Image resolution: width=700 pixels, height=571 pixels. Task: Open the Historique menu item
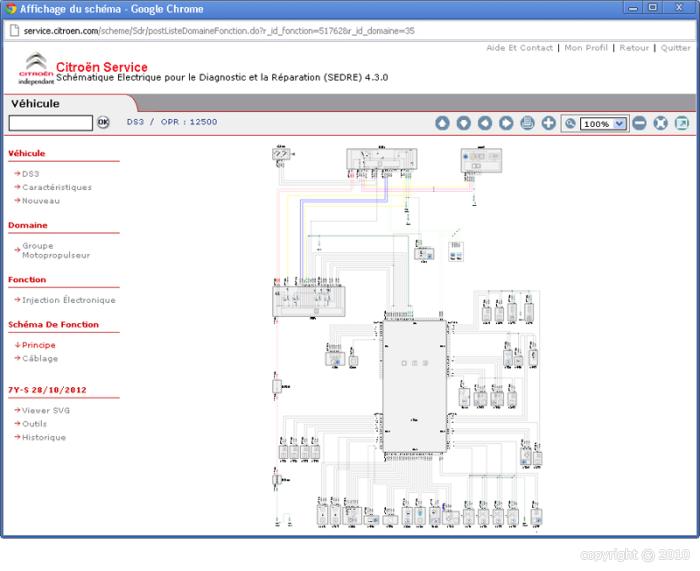[44, 438]
